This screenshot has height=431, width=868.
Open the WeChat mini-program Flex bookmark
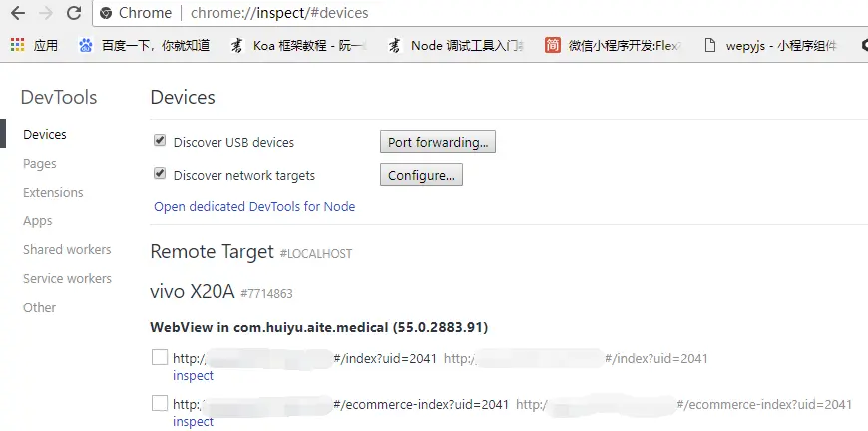tap(613, 45)
